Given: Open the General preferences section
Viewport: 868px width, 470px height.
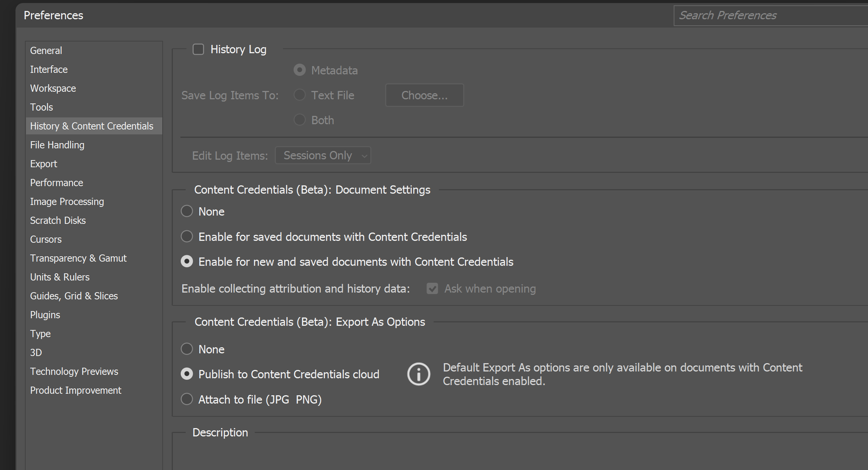Looking at the screenshot, I should point(46,50).
